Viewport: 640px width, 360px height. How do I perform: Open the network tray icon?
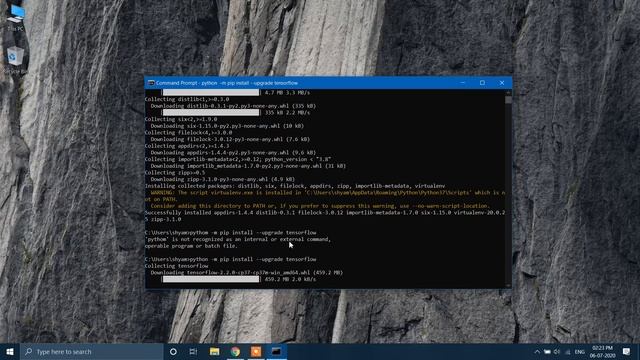pos(567,352)
